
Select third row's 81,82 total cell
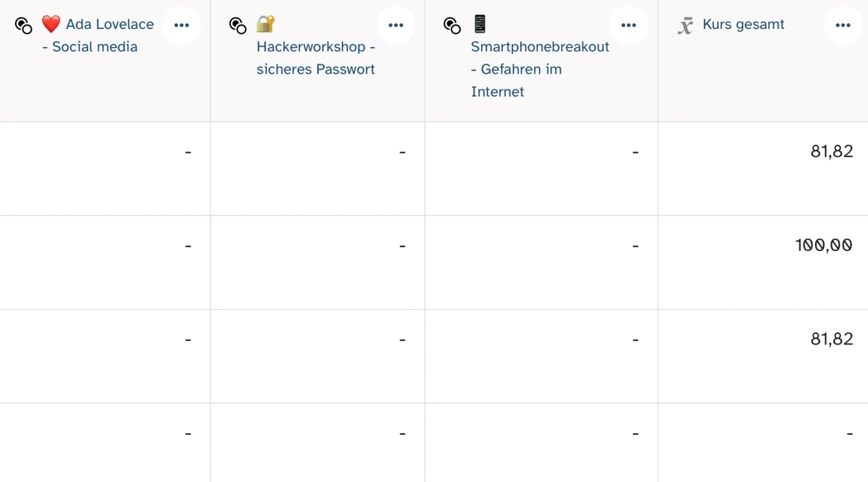click(x=831, y=339)
